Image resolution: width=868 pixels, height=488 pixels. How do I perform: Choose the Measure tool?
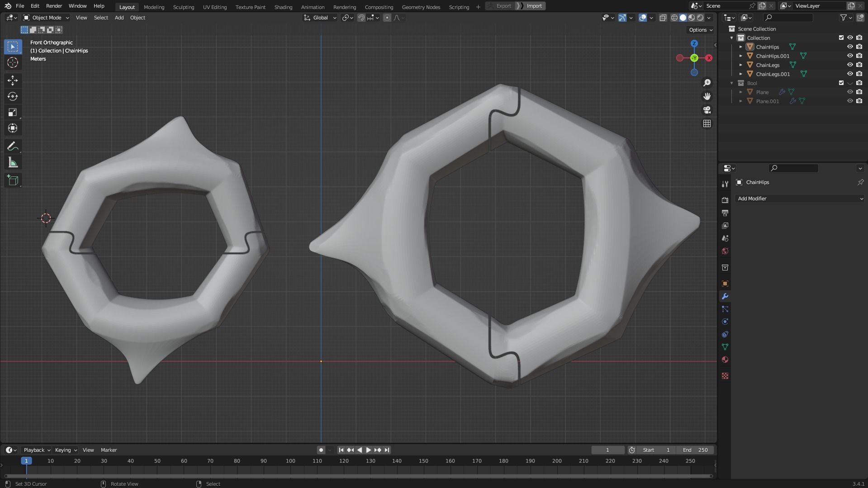(x=13, y=162)
